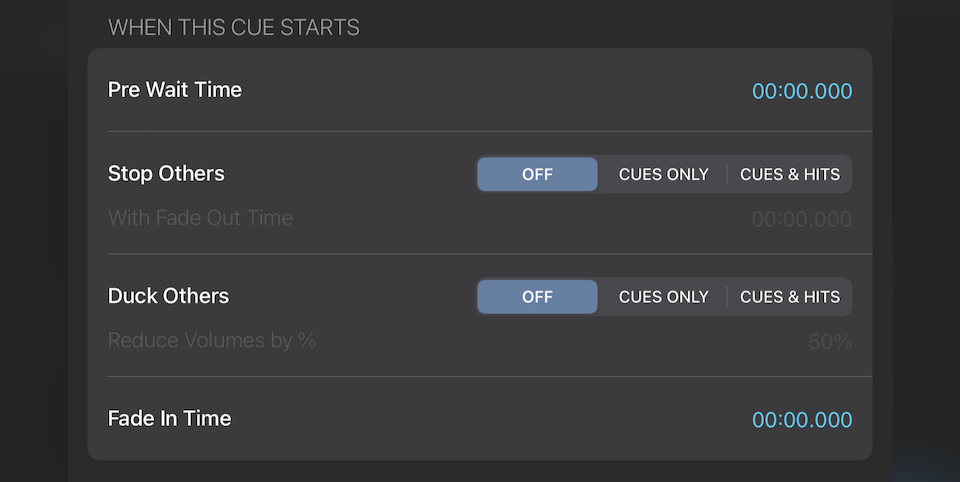The height and width of the screenshot is (482, 960).
Task: Choose CUES & HITS for Duck Others
Action: click(x=790, y=297)
